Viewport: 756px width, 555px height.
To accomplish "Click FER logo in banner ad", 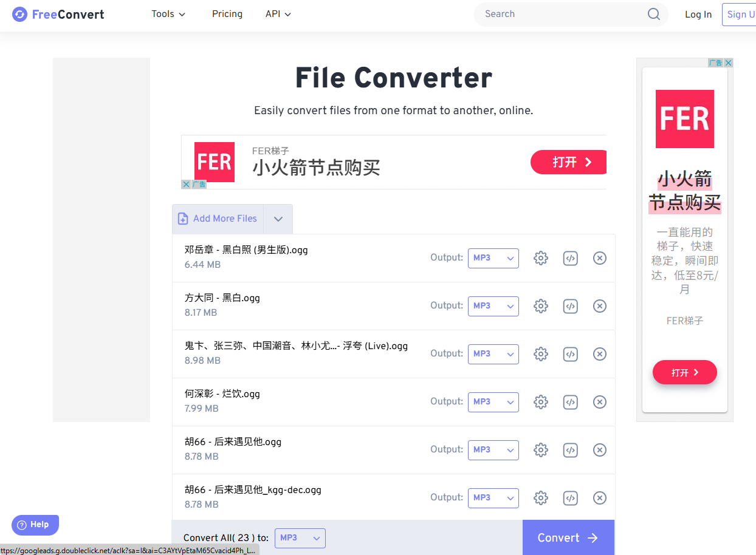I will 215,162.
